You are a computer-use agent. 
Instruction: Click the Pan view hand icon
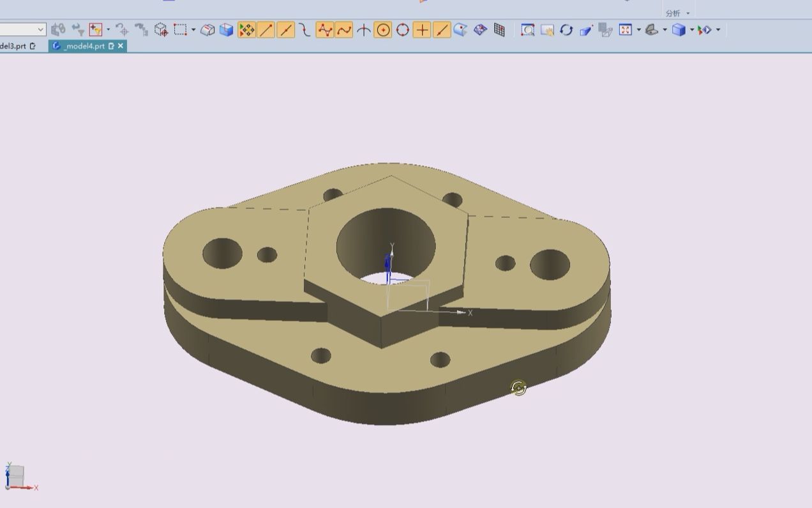pos(547,30)
